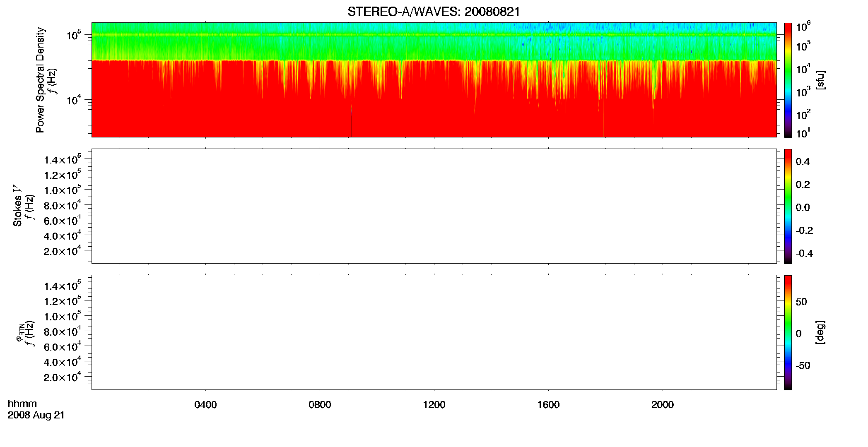Click the [deg] colorbar unit label
The width and height of the screenshot is (868, 447).
(x=820, y=332)
